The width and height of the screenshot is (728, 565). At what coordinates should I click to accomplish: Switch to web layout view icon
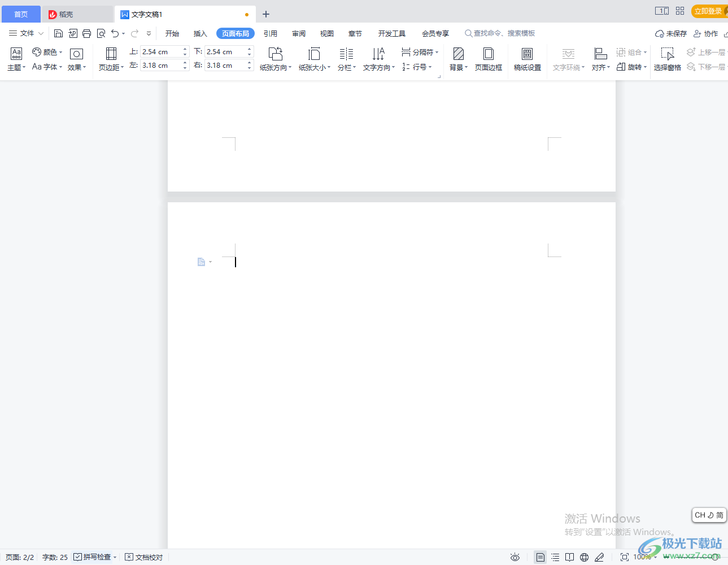585,557
